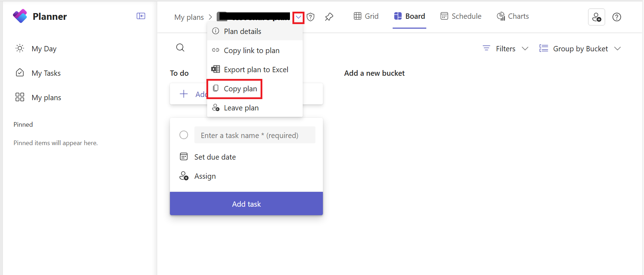Open the help question mark icon
644x275 pixels.
tap(617, 17)
